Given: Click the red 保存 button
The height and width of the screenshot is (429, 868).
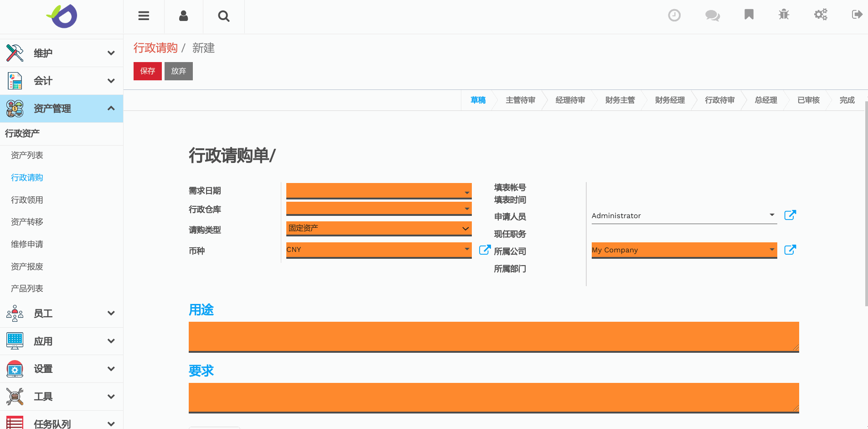Looking at the screenshot, I should point(147,71).
